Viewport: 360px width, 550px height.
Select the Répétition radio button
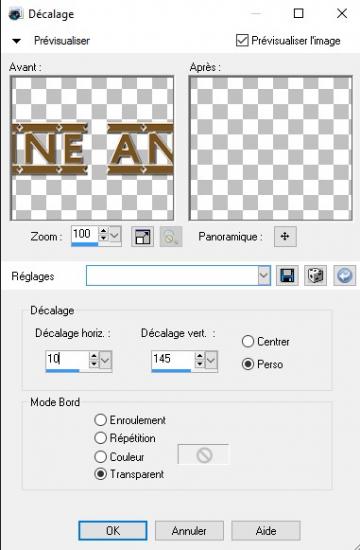click(100, 438)
